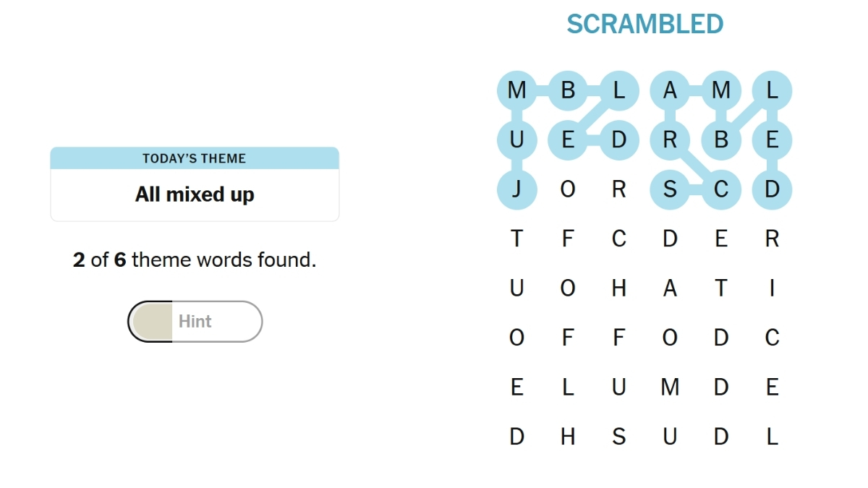
Task: Select the letter I in the grid
Action: (x=772, y=288)
